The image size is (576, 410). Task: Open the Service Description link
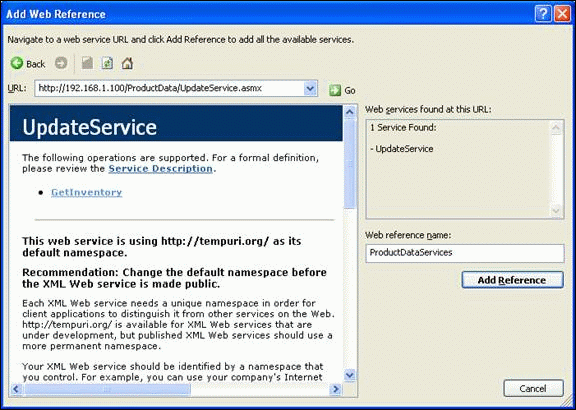point(161,169)
